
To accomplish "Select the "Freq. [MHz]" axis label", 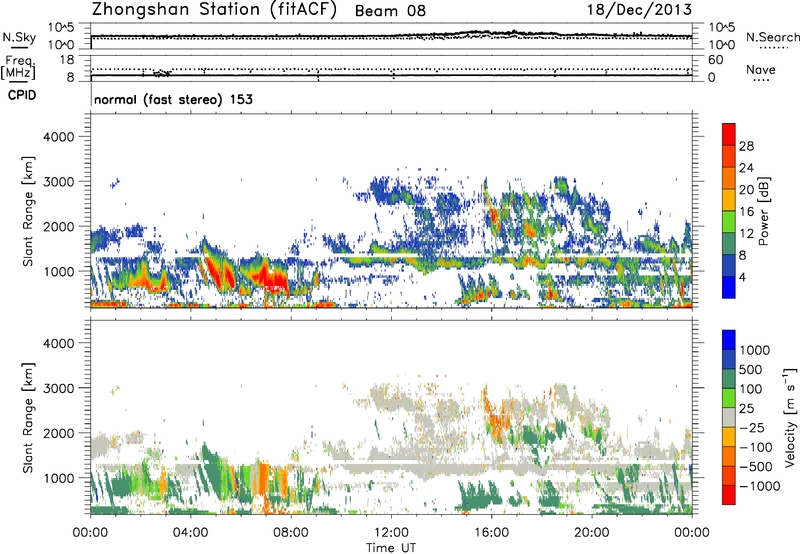I will [x=18, y=67].
